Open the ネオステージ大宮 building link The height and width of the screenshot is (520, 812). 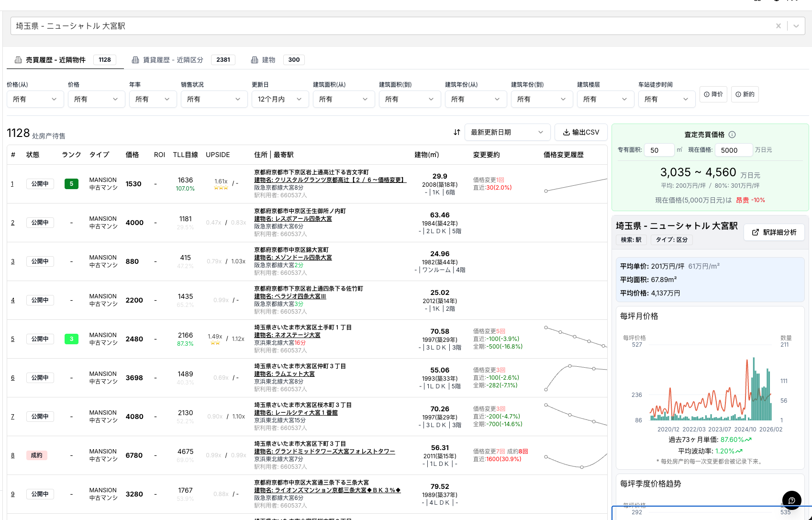(x=287, y=335)
